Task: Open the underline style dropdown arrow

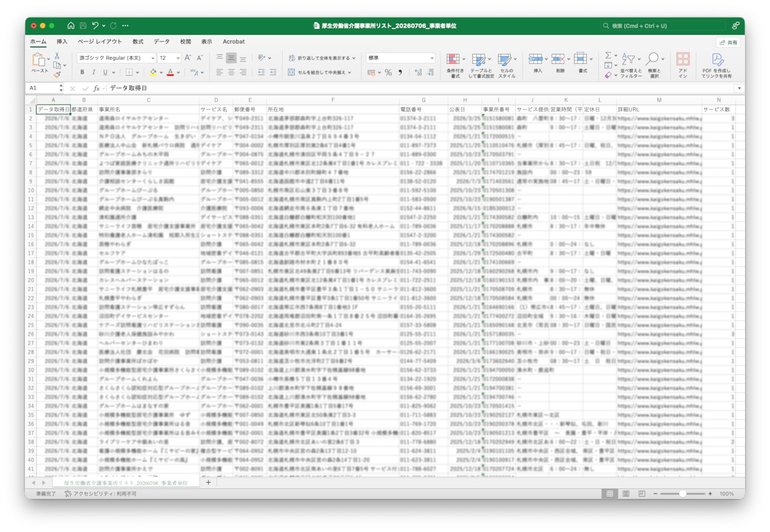Action: [x=114, y=73]
